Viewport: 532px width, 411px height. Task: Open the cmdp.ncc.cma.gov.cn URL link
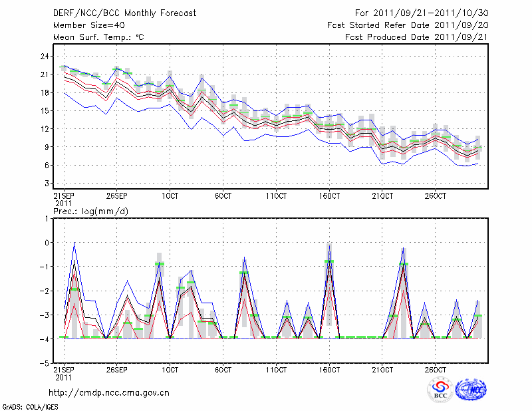click(x=109, y=392)
